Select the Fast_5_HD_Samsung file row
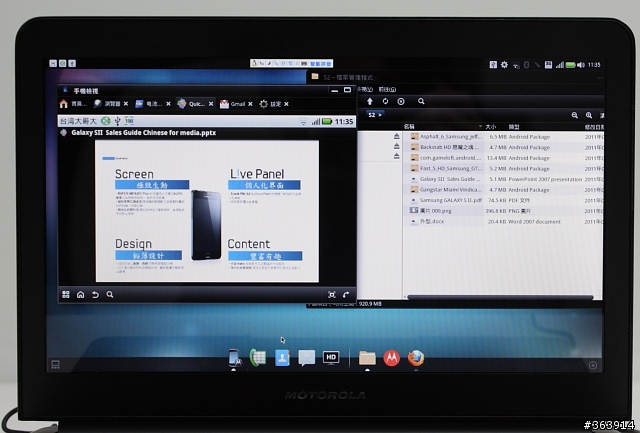 pos(502,169)
